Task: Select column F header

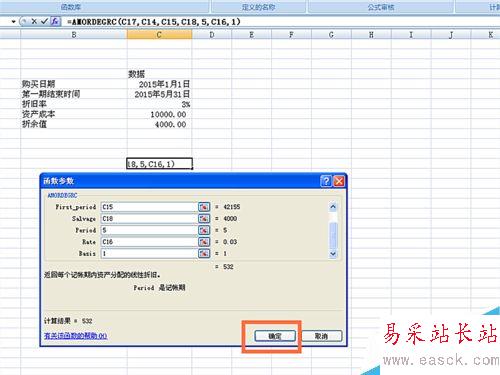Action: click(291, 34)
